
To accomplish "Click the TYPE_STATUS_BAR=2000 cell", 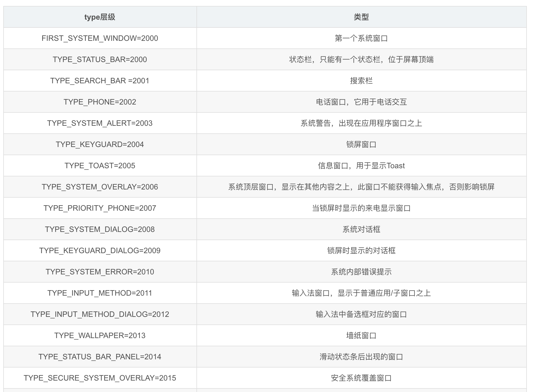I will pos(100,60).
